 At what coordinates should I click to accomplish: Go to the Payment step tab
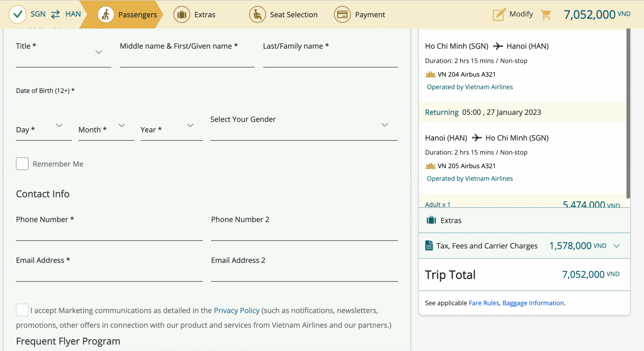click(x=359, y=14)
